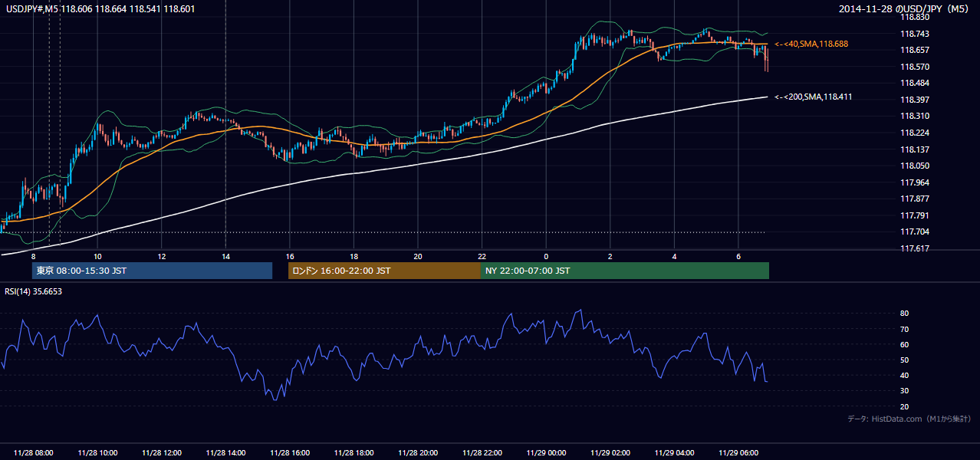Click the price axis value 118.570
The image size is (980, 460).
(913, 67)
